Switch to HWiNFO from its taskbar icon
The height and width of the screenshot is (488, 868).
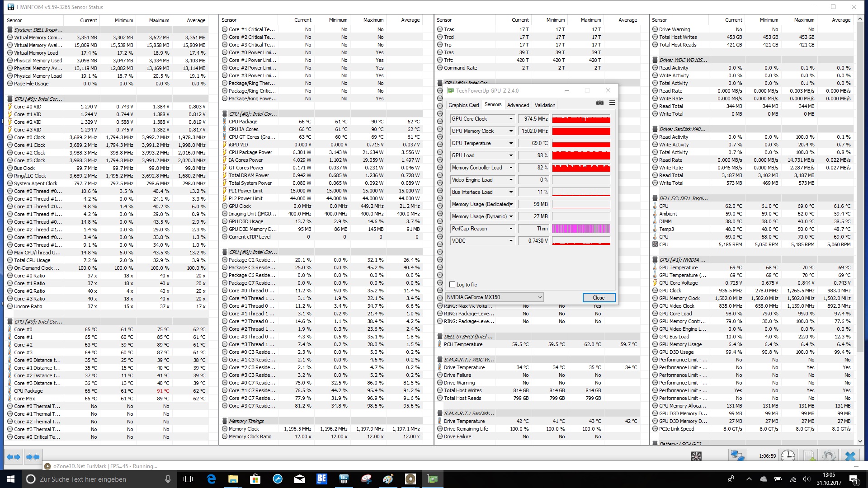point(344,479)
